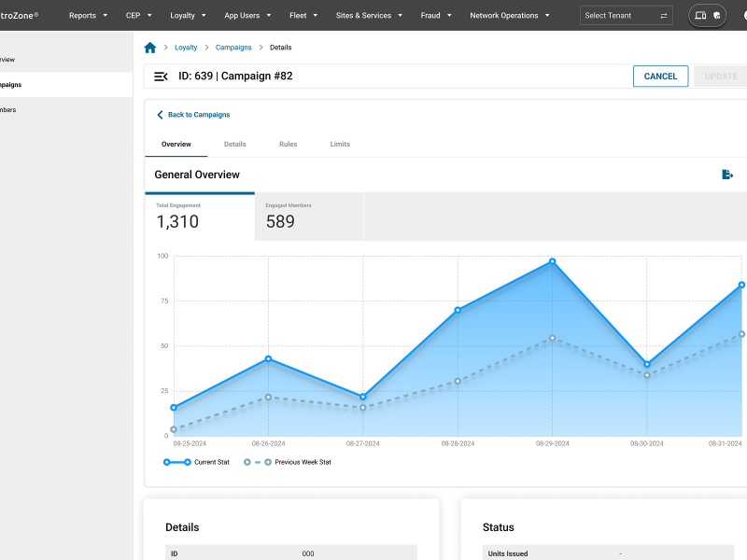This screenshot has width=747, height=560.
Task: Open the Reports dropdown menu
Action: click(87, 15)
